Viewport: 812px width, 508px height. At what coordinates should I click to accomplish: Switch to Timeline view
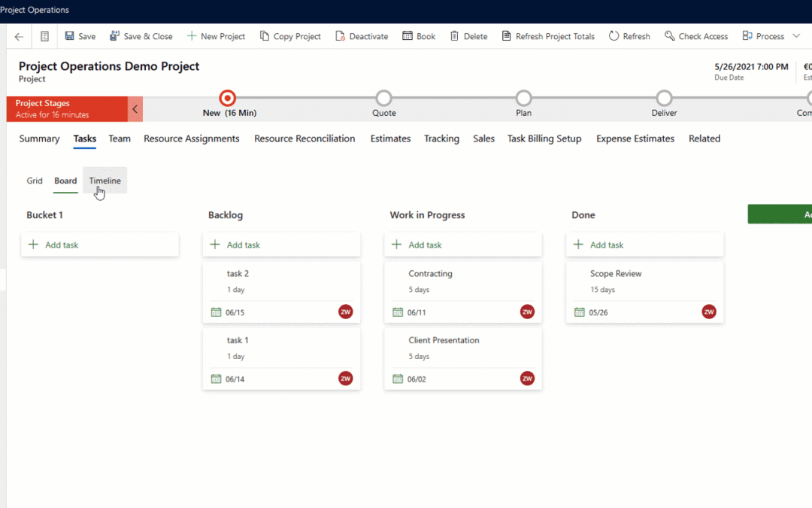105,181
